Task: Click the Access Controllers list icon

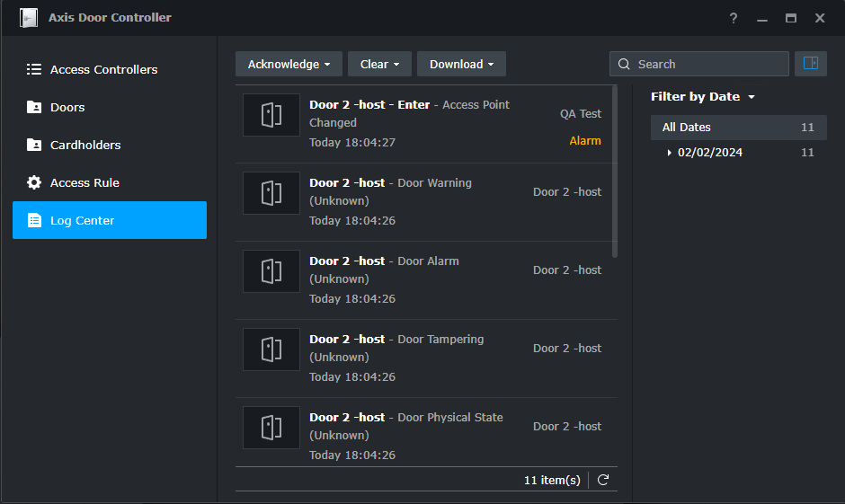Action: (x=34, y=69)
